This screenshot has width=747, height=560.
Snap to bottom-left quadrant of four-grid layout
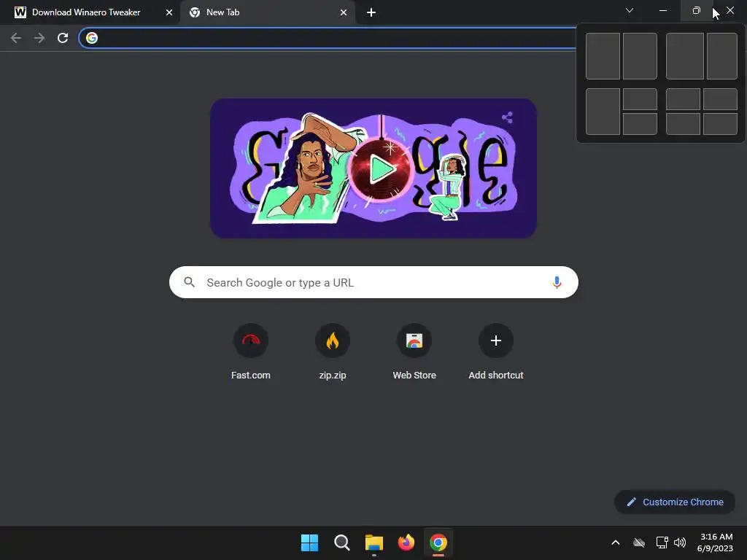coord(683,124)
